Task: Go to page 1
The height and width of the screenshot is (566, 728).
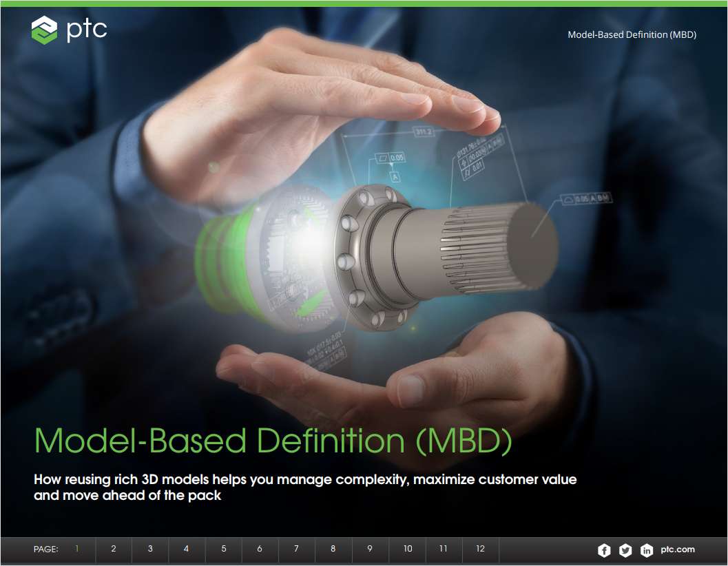Action: [77, 549]
